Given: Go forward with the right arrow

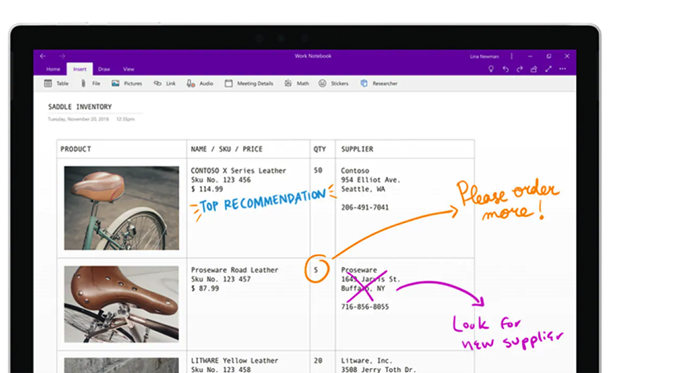Looking at the screenshot, I should (62, 56).
